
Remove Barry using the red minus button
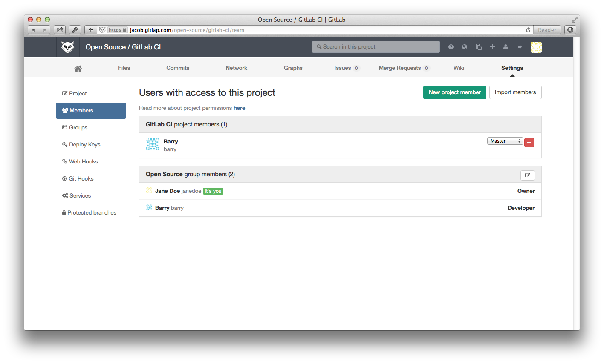coord(529,142)
